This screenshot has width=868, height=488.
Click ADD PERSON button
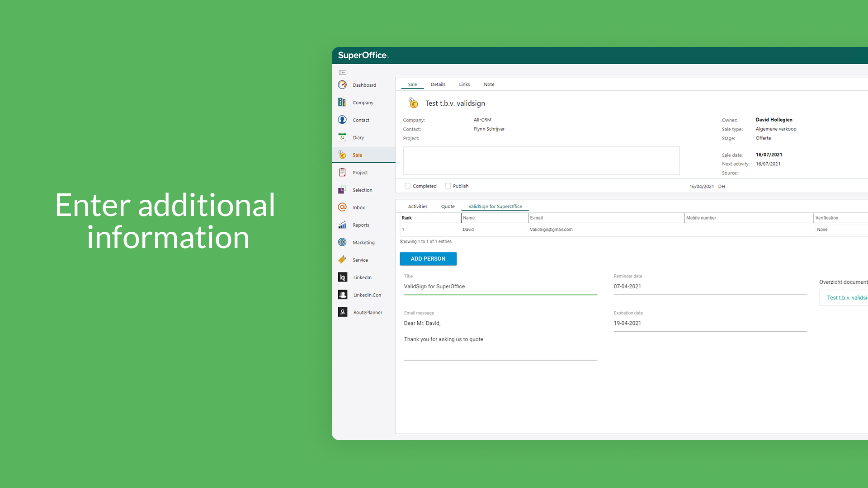coord(428,258)
